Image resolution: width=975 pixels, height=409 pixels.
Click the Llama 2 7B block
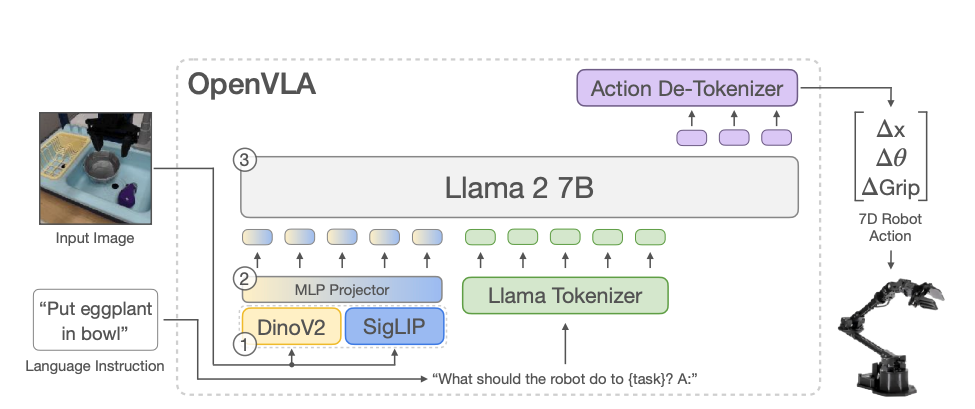(x=518, y=185)
